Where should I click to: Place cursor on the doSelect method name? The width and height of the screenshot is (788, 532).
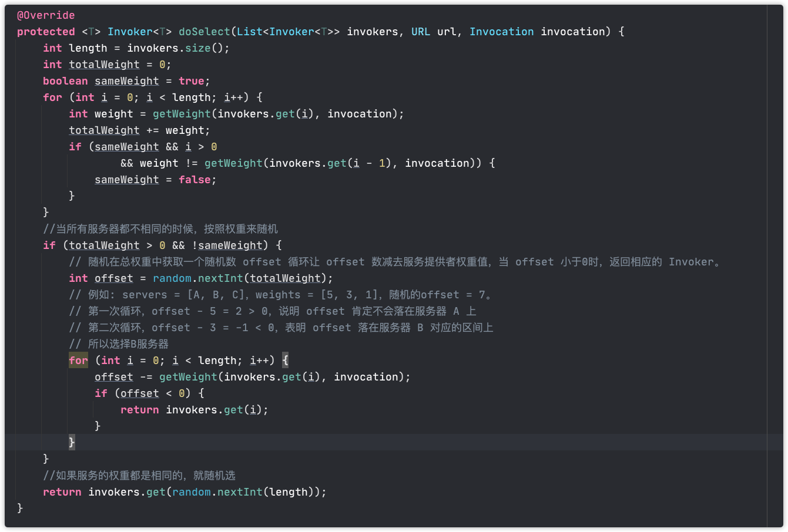point(204,32)
